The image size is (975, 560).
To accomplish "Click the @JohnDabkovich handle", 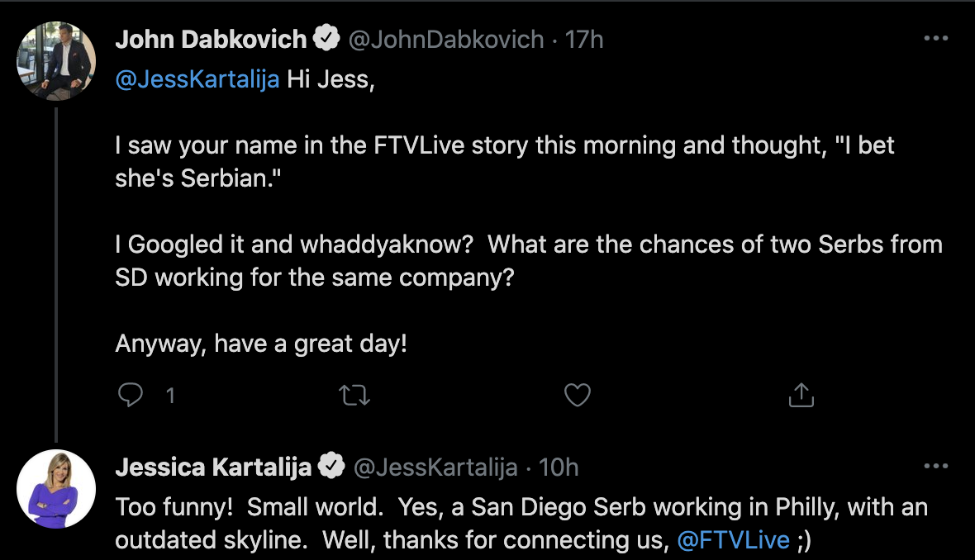I will (446, 39).
